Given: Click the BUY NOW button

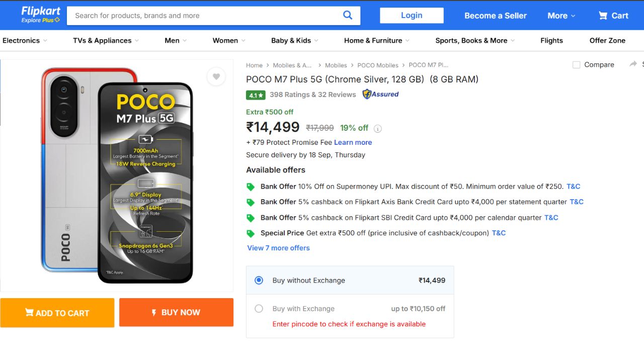Looking at the screenshot, I should coord(176,312).
